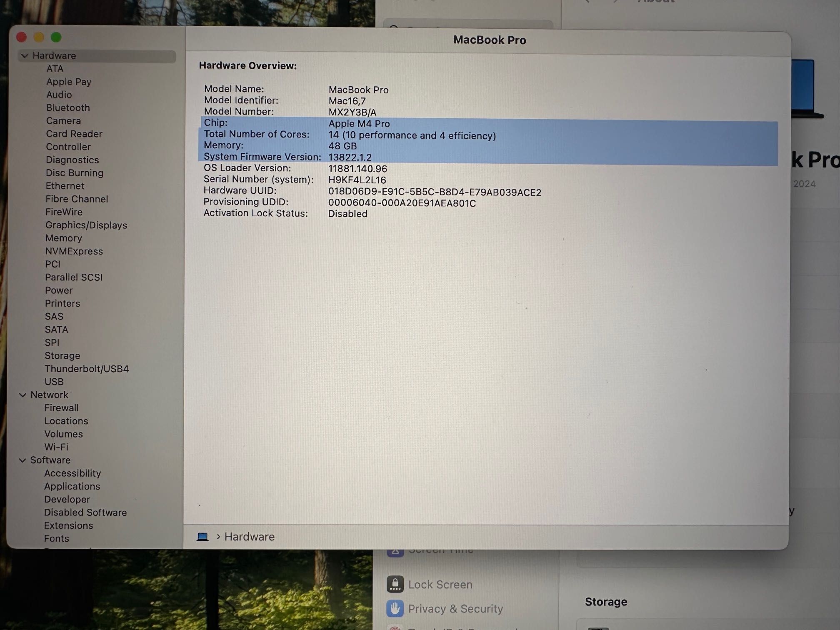The width and height of the screenshot is (840, 630).
Task: Open Firewall under Network
Action: [62, 408]
